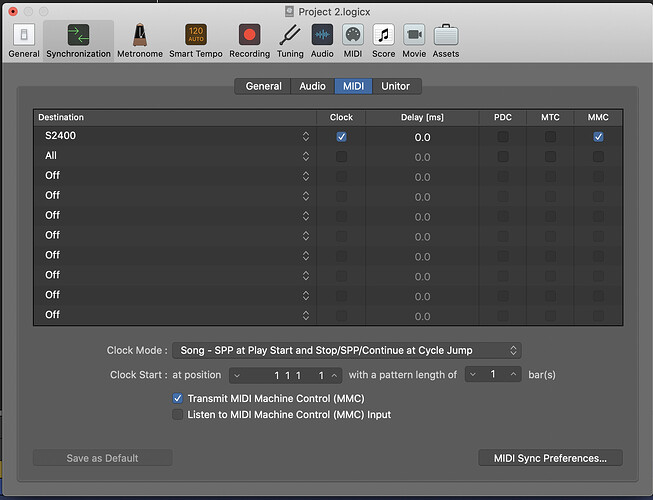The width and height of the screenshot is (653, 500).
Task: Open Score settings with the music note icon
Action: (x=384, y=41)
